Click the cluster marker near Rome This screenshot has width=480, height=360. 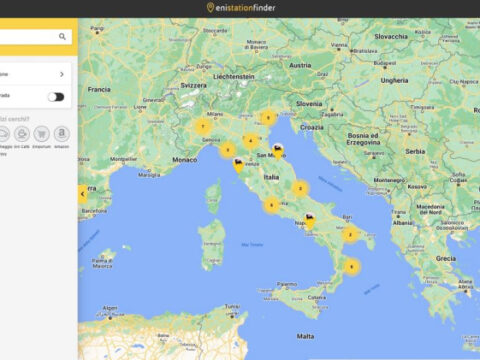272,205
